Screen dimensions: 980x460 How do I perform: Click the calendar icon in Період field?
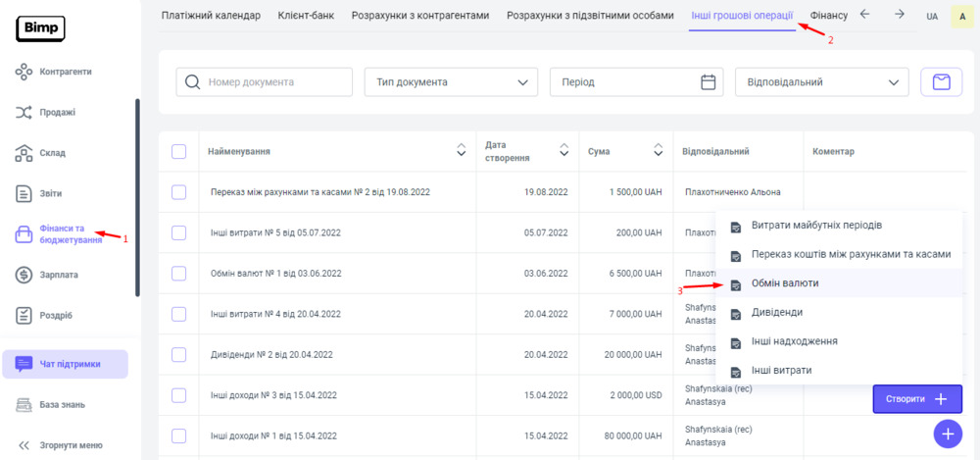(709, 82)
